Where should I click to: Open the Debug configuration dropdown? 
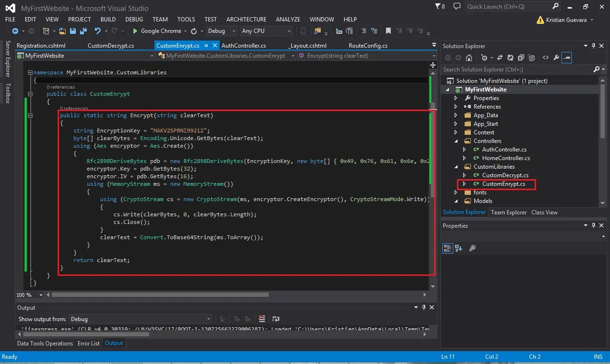coord(222,31)
